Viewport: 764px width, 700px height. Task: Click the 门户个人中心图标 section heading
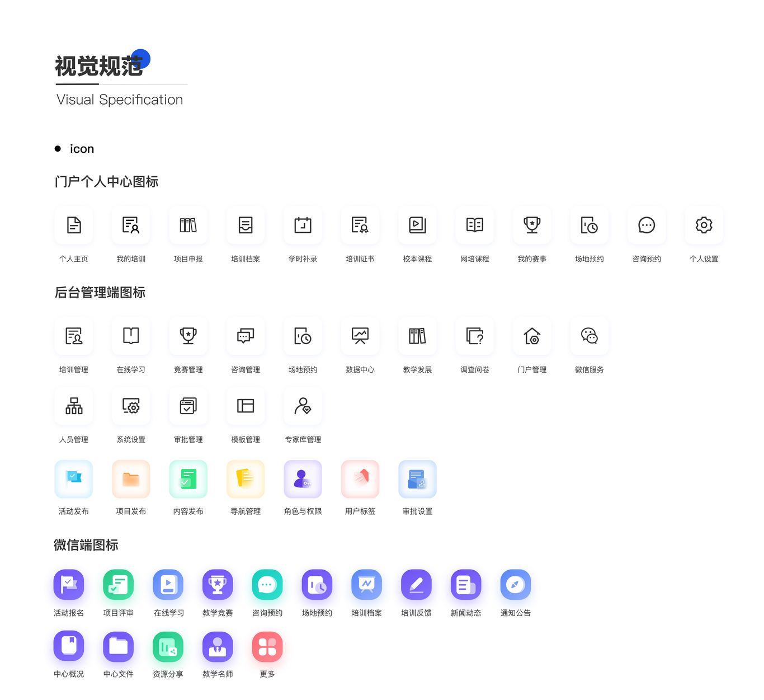(107, 182)
